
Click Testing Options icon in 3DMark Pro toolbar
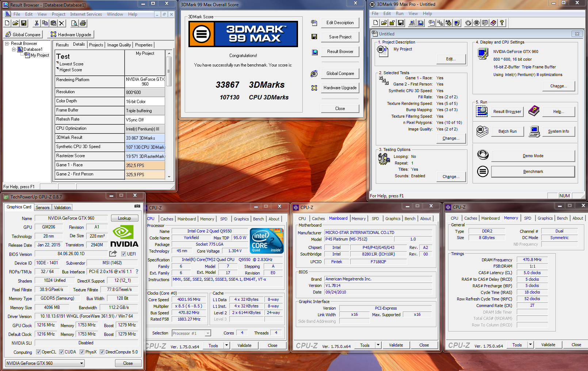pos(448,23)
